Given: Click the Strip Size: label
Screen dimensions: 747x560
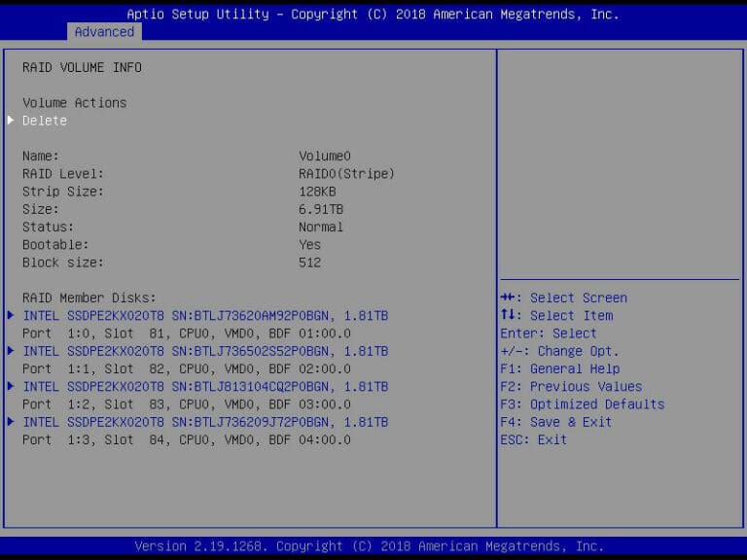Looking at the screenshot, I should pos(63,192).
